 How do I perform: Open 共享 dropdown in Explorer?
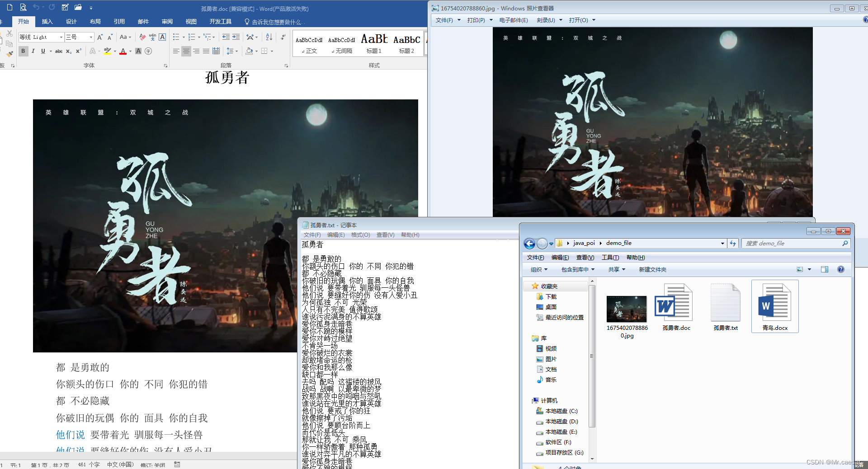click(617, 269)
